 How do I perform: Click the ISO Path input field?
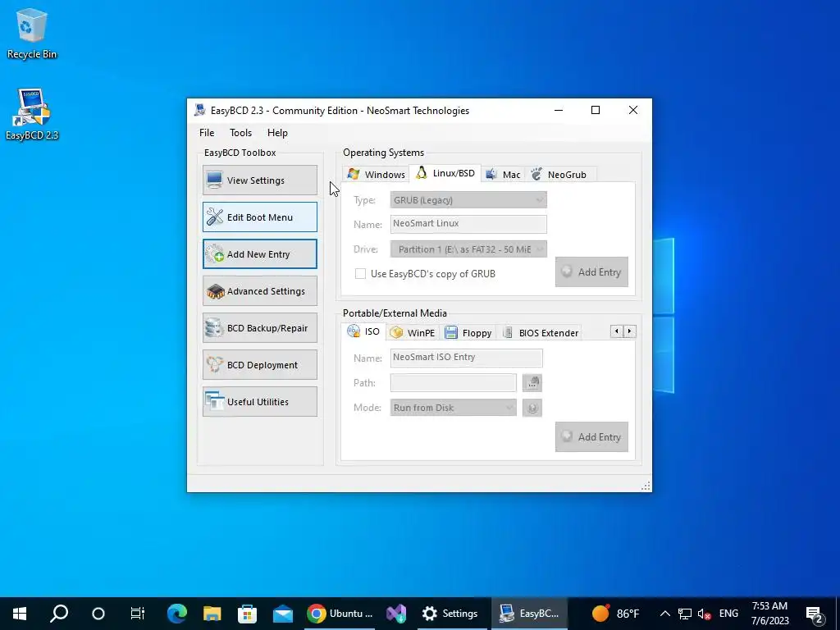pyautogui.click(x=453, y=382)
